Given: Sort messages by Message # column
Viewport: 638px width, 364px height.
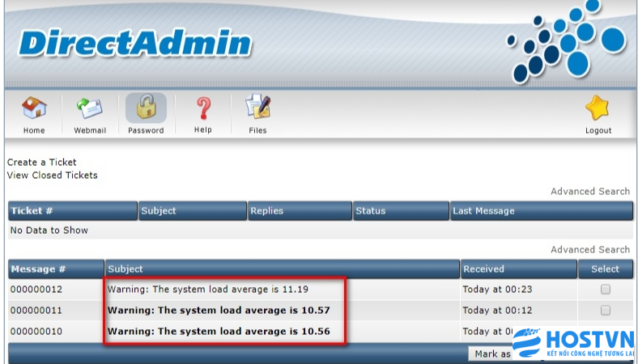Looking at the screenshot, I should [56, 269].
